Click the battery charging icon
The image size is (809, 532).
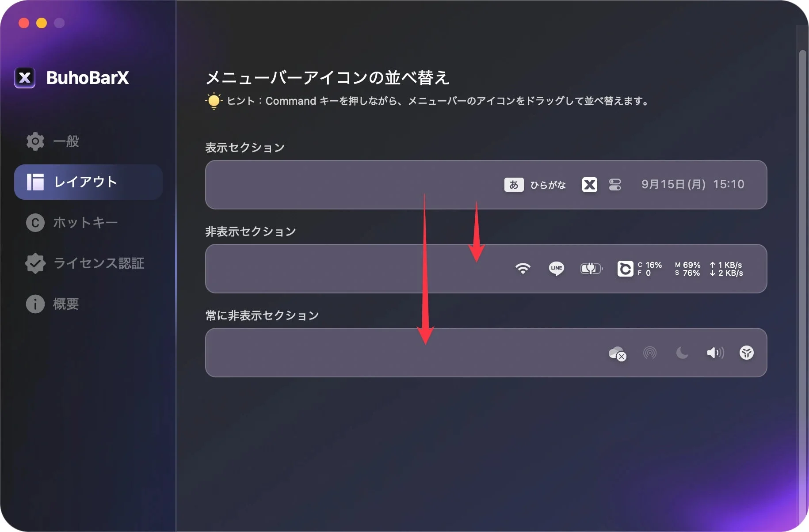(x=591, y=268)
